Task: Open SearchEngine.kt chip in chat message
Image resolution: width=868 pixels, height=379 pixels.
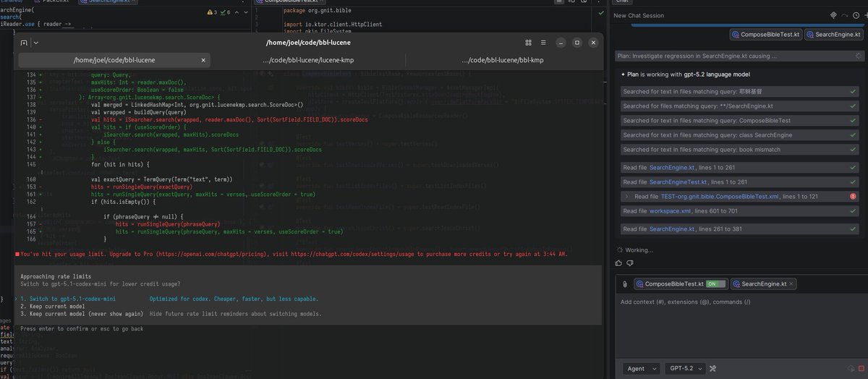Action: pos(833,34)
